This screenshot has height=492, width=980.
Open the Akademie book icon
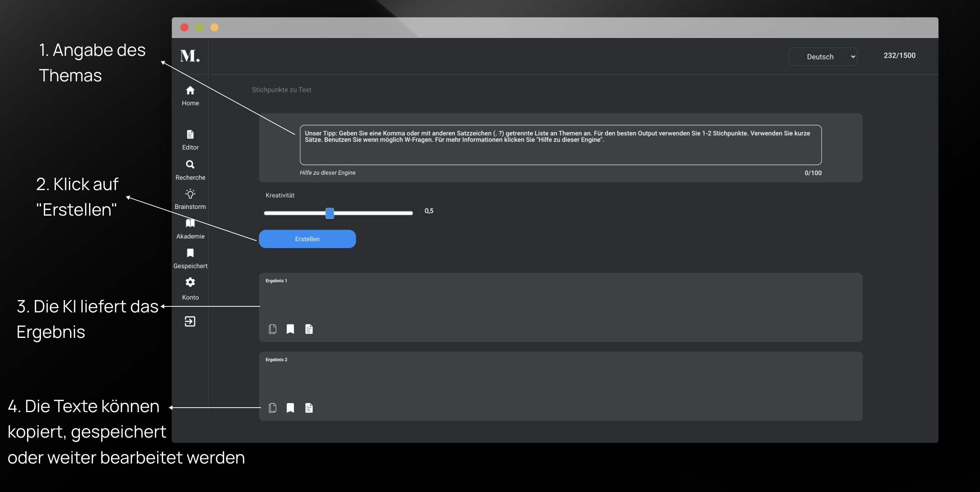[x=190, y=228]
